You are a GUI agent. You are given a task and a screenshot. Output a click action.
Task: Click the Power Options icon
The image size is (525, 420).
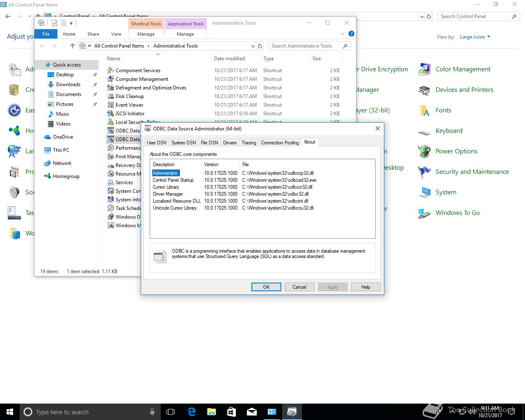424,151
